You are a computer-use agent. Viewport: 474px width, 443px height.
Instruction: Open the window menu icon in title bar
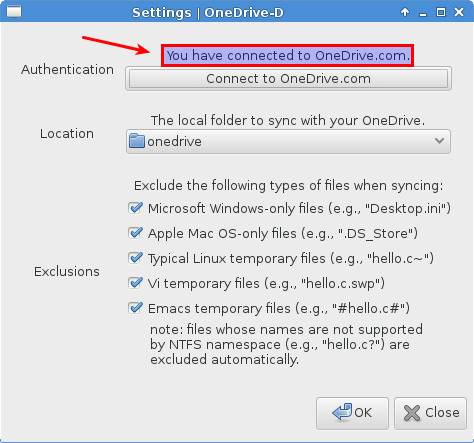pyautogui.click(x=14, y=12)
